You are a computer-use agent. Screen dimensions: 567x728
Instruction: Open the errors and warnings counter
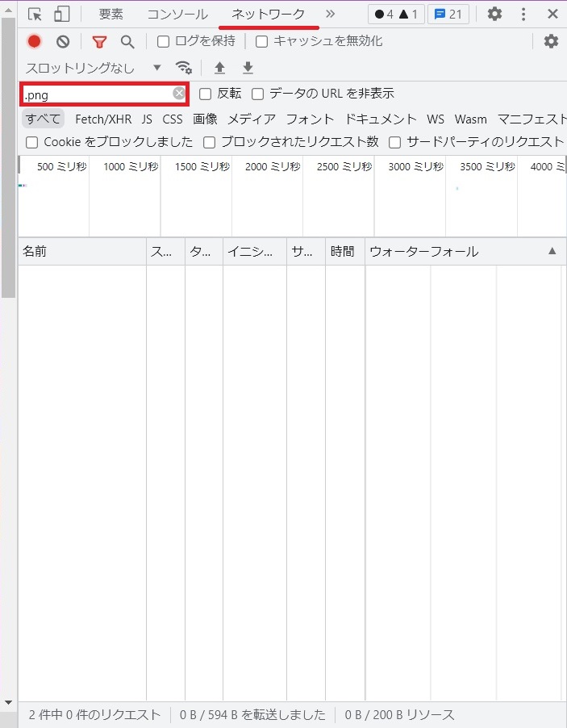(396, 15)
